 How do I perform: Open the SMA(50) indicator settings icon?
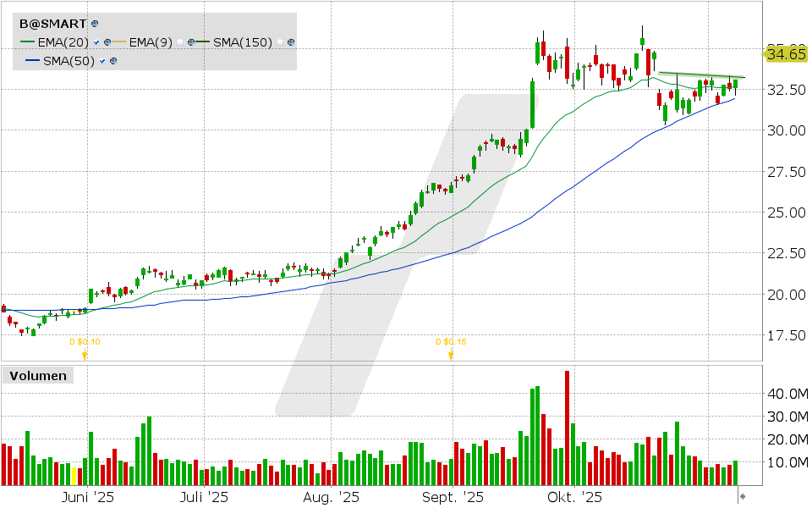click(x=112, y=61)
